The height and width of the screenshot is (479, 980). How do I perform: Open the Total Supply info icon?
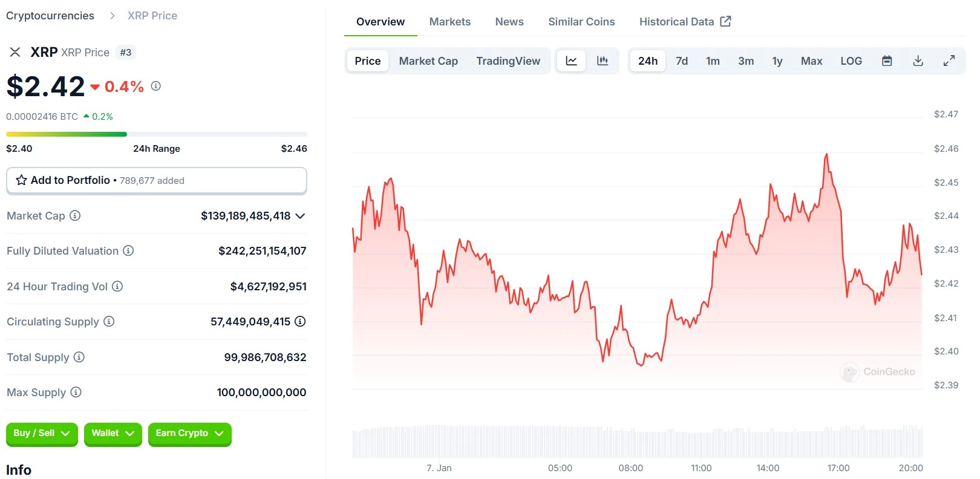(x=79, y=357)
